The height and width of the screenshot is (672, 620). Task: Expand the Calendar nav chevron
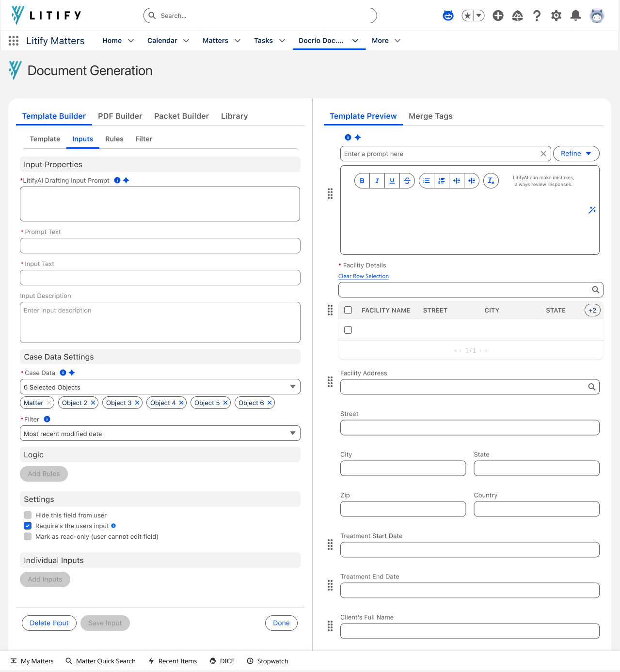coord(186,41)
